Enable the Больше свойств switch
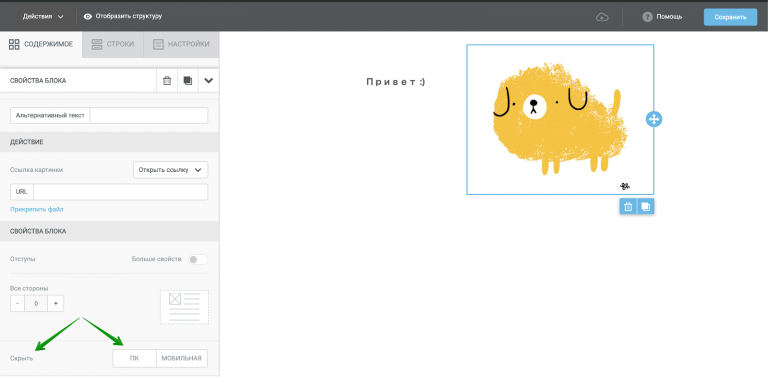Image resolution: width=768 pixels, height=377 pixels. (198, 259)
